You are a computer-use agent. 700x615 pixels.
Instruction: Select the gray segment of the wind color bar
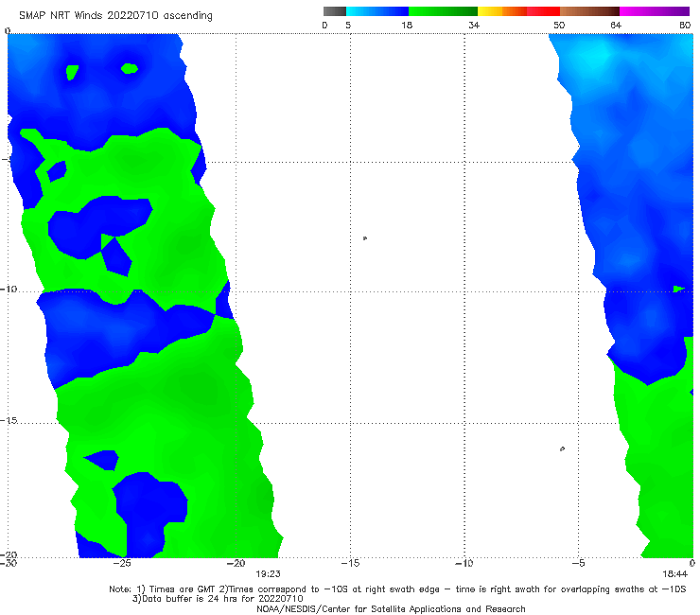335,11
